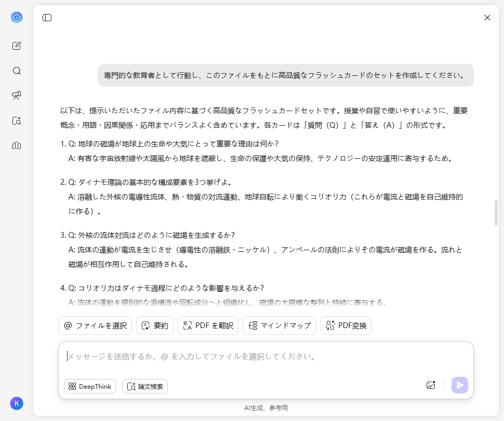This screenshot has width=504, height=421.
Task: Select the search magnifier in the sidebar
Action: point(16,71)
